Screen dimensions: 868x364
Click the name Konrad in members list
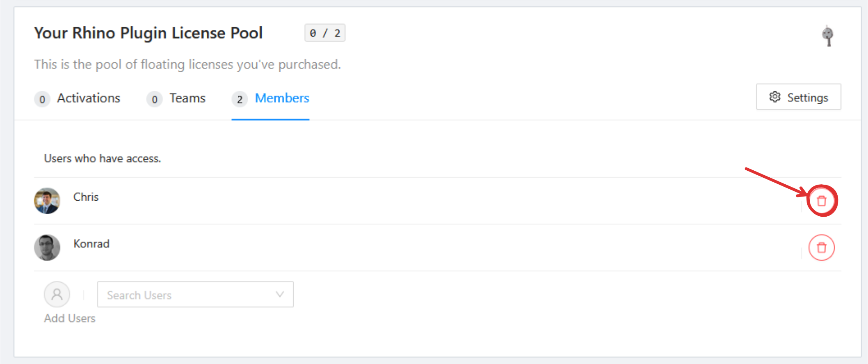[91, 244]
